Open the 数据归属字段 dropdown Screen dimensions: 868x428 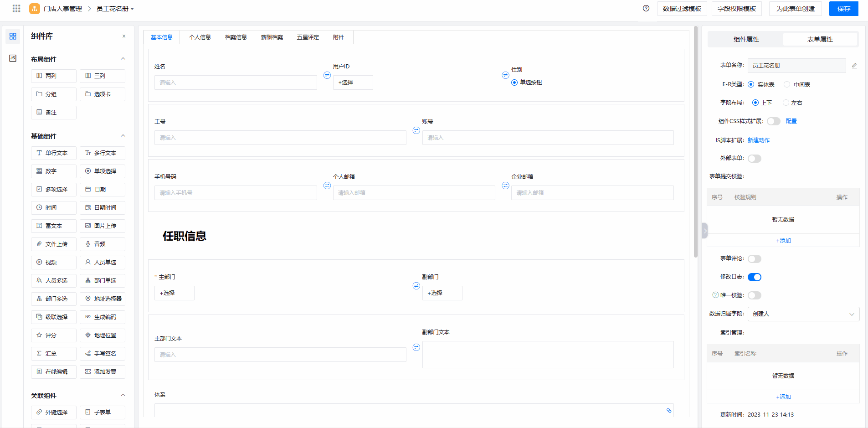(x=803, y=314)
